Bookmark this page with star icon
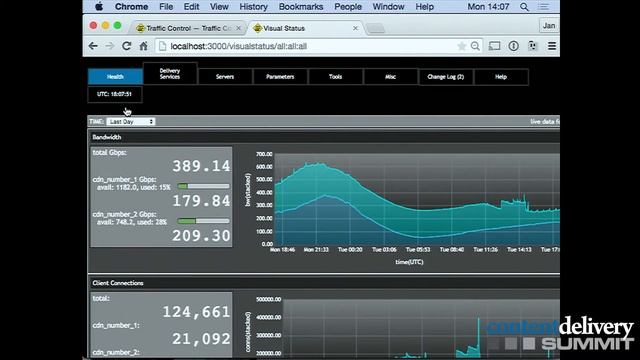 click(462, 46)
